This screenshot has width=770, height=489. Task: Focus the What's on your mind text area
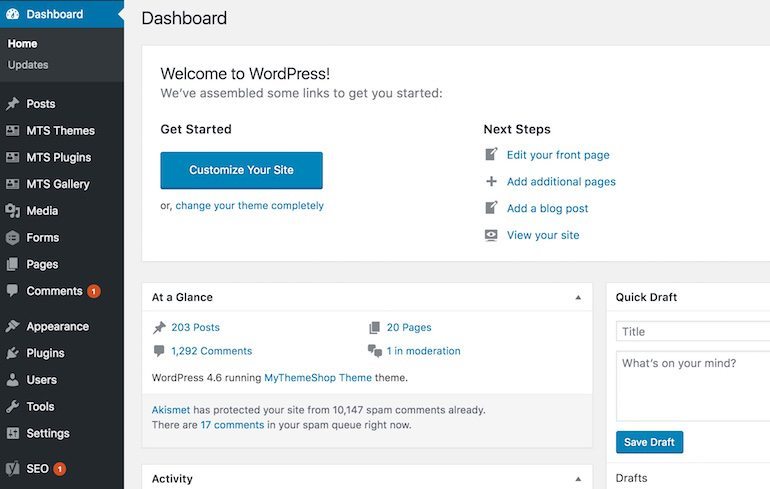pyautogui.click(x=693, y=386)
